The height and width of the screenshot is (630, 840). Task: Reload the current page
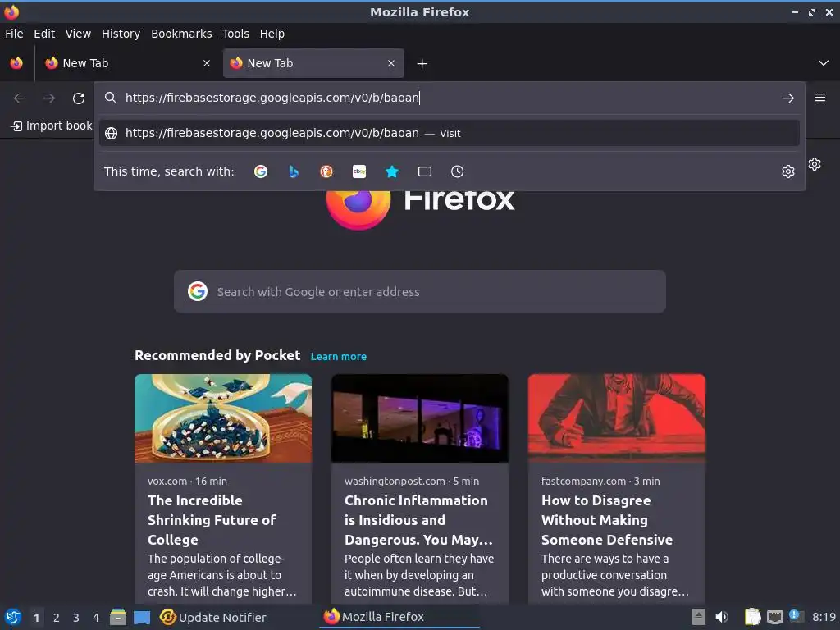pyautogui.click(x=79, y=98)
